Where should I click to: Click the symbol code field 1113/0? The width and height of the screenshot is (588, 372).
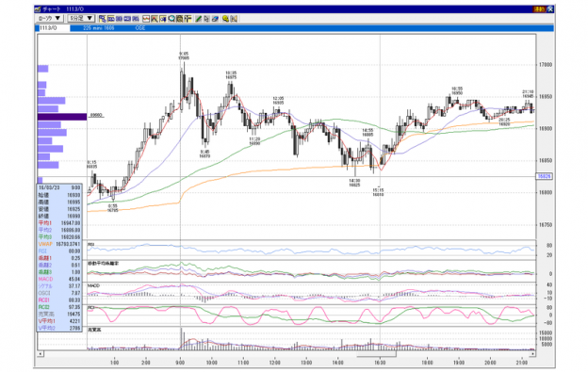tap(54, 28)
